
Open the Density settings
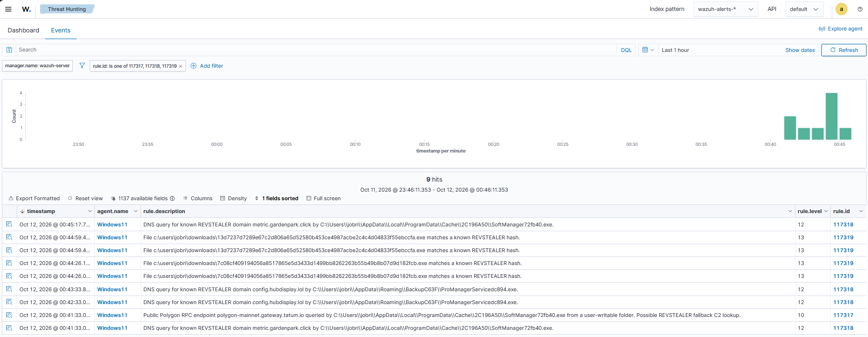(x=234, y=199)
